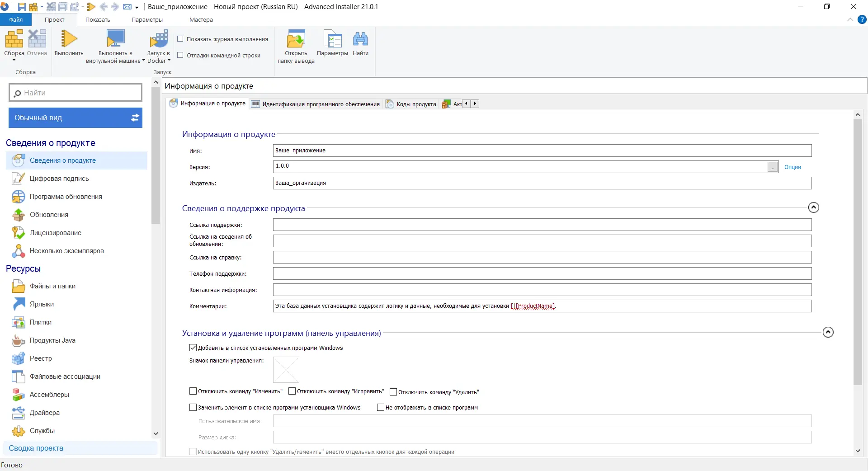Open the Customize Quick Access Toolbar dropdown

[137, 7]
